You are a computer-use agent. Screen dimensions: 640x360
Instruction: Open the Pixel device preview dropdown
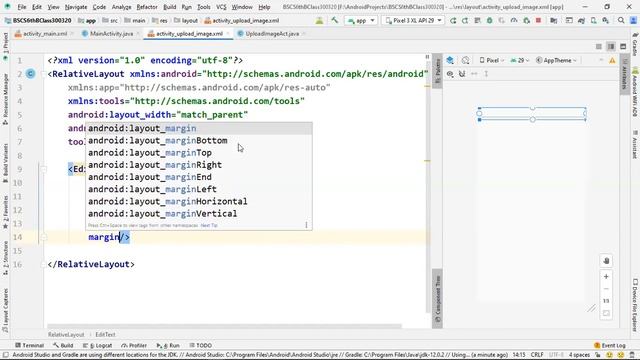pyautogui.click(x=492, y=60)
